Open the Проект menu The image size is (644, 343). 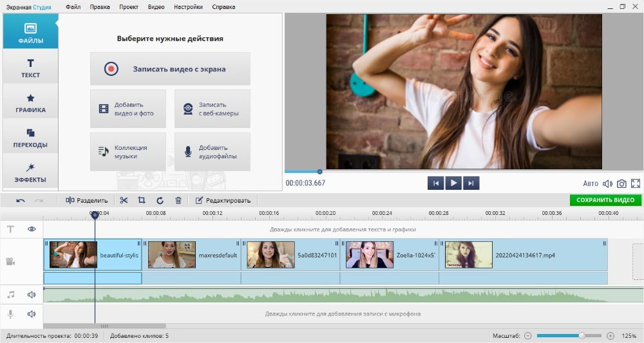tap(128, 7)
